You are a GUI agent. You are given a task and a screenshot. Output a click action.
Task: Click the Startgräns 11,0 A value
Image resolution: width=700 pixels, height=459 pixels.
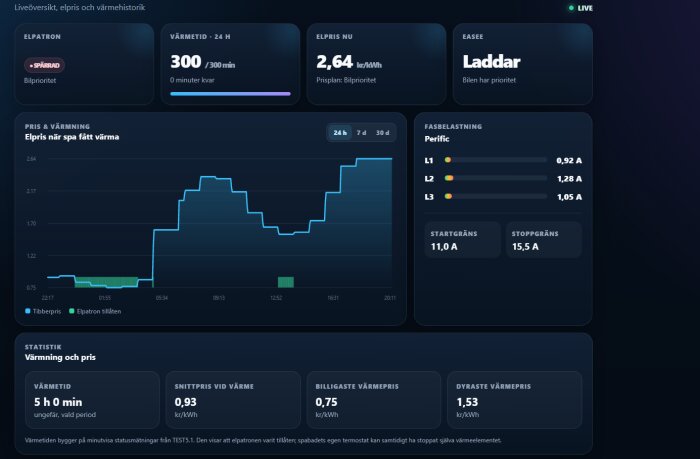click(x=444, y=246)
